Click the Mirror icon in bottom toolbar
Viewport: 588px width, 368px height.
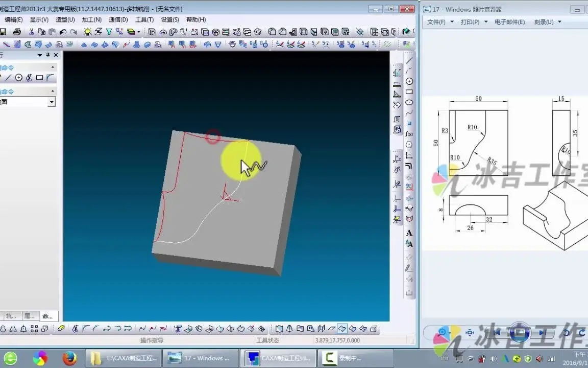point(13,329)
